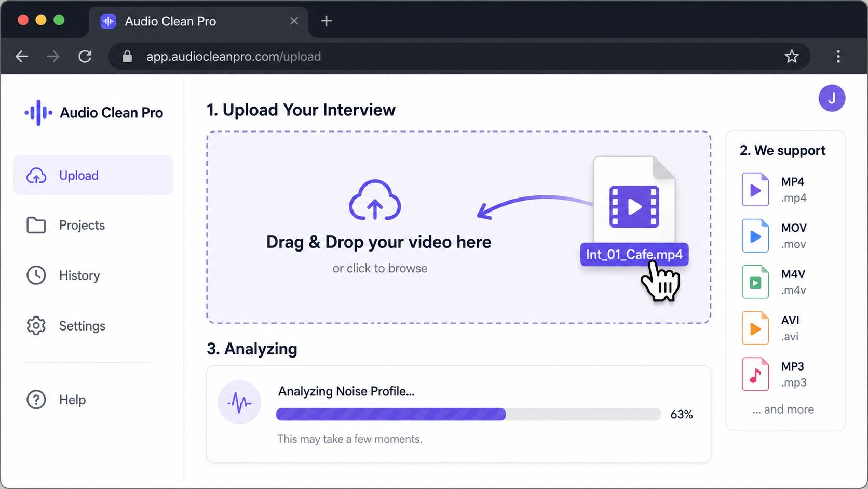Click the Projects folder icon
This screenshot has height=489, width=868.
click(36, 225)
